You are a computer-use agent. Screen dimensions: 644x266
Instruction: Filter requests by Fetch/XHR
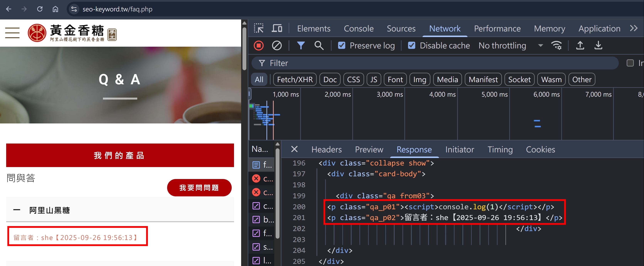[295, 79]
